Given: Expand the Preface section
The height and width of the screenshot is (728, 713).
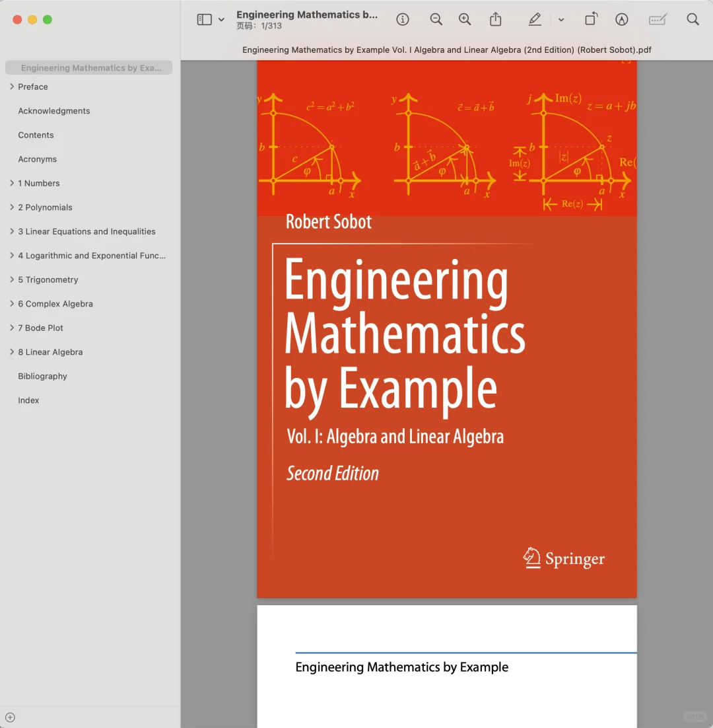Looking at the screenshot, I should (x=12, y=87).
